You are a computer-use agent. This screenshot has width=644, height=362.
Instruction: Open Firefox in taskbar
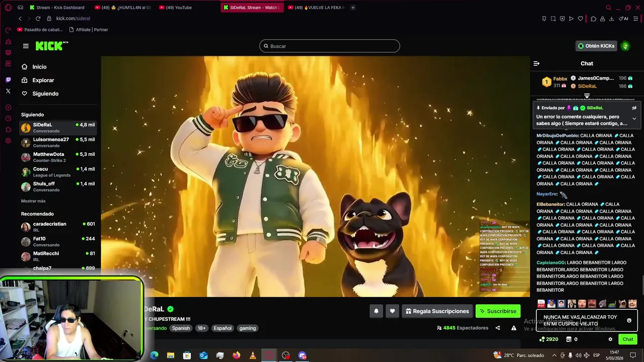(236, 355)
